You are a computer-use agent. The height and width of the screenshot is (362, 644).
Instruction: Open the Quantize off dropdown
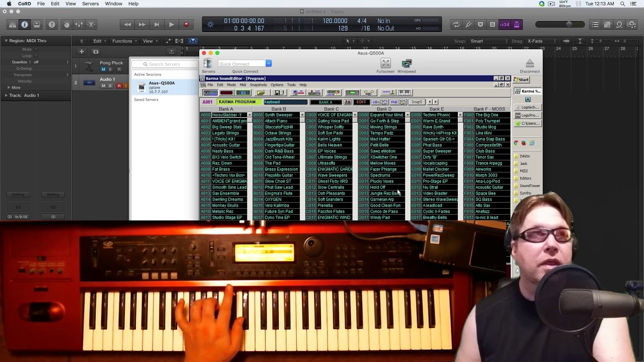coord(51,62)
